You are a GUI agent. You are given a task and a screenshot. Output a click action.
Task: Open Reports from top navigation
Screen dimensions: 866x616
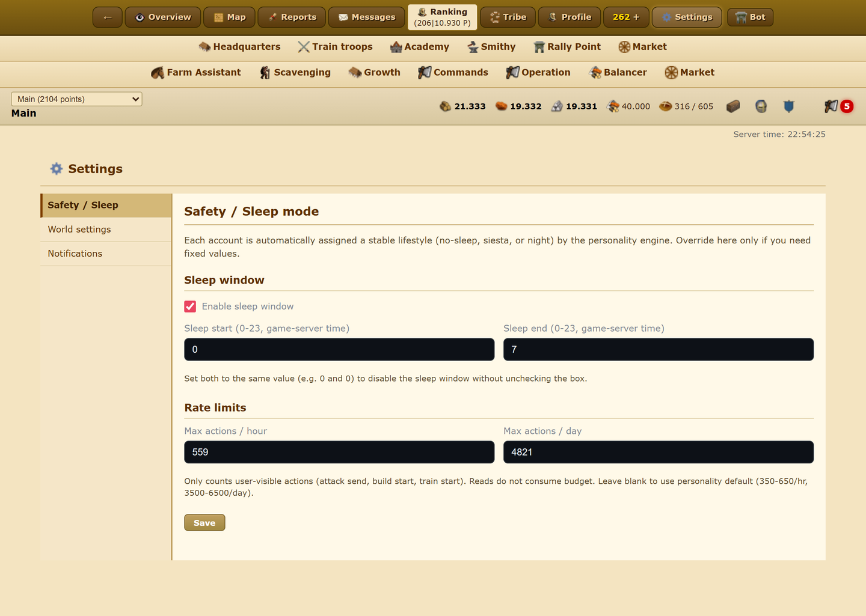292,17
